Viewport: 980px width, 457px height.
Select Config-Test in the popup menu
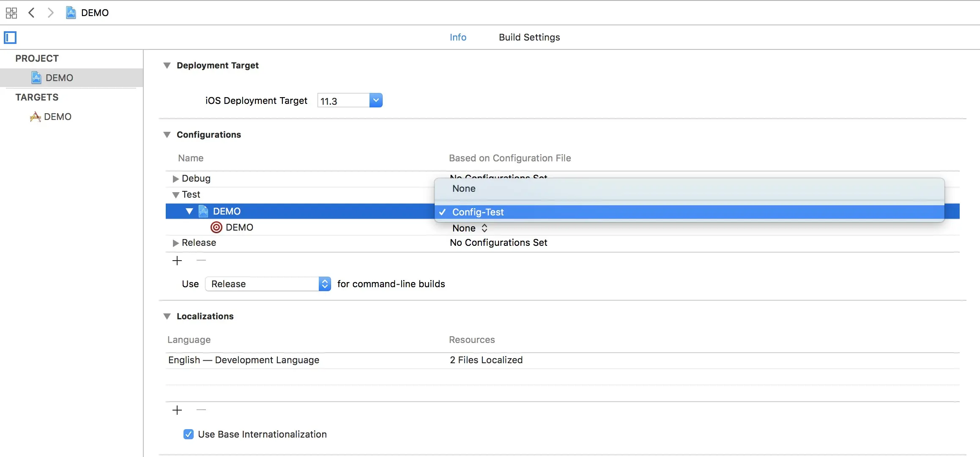tap(478, 212)
